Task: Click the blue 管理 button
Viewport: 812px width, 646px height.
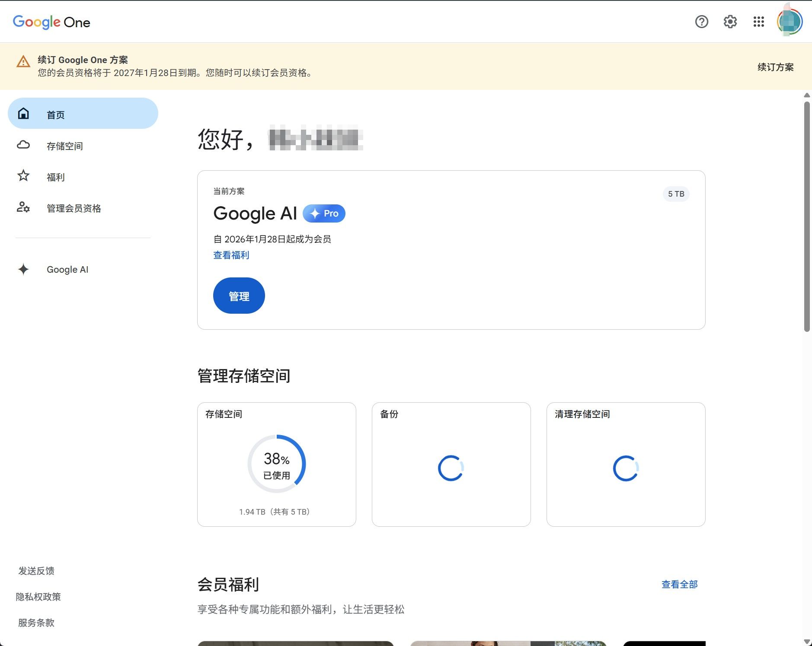Action: point(239,296)
